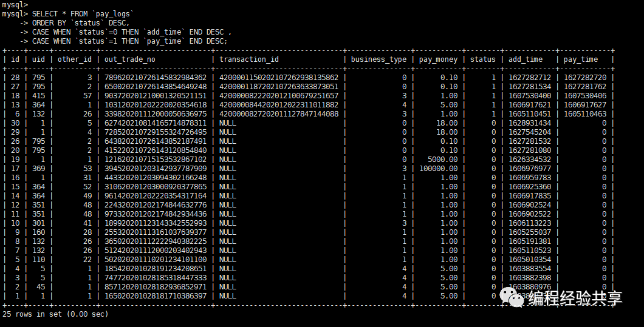Viewport: 644px width, 327px height.
Task: Select transaction id 4200001150202107262938135862
Action: [279, 78]
